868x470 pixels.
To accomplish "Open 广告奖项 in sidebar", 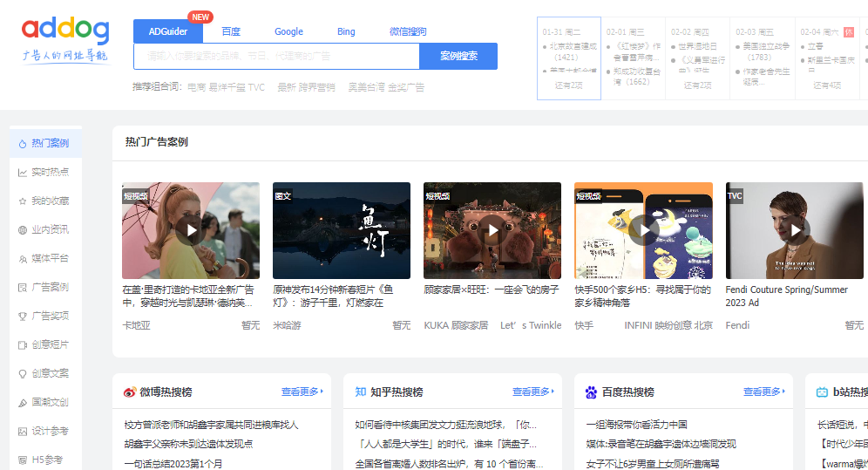I will pyautogui.click(x=46, y=317).
